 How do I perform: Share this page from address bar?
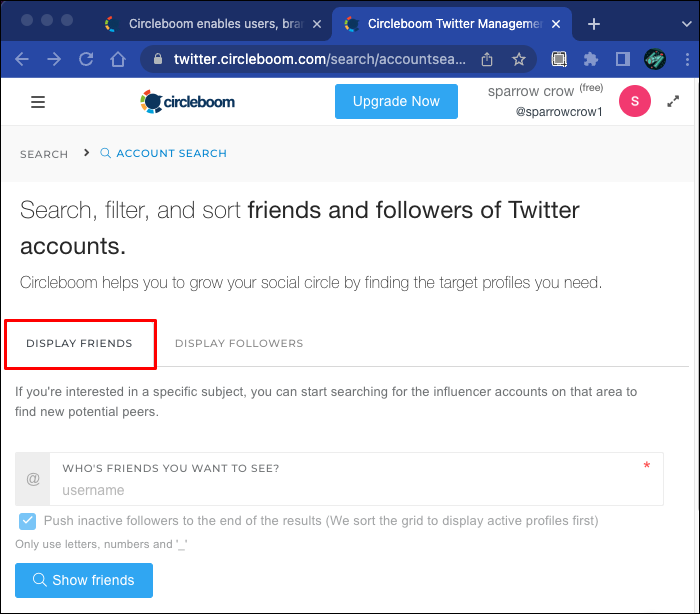(487, 59)
